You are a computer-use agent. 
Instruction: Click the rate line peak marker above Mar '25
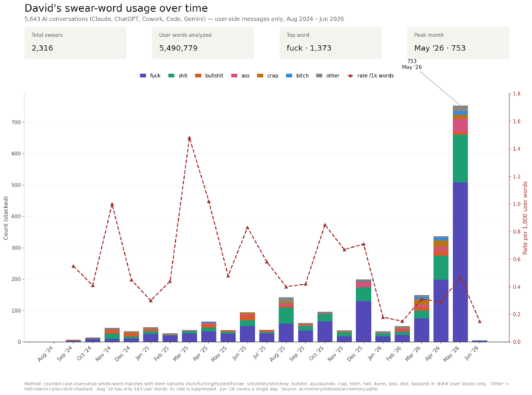click(x=189, y=138)
